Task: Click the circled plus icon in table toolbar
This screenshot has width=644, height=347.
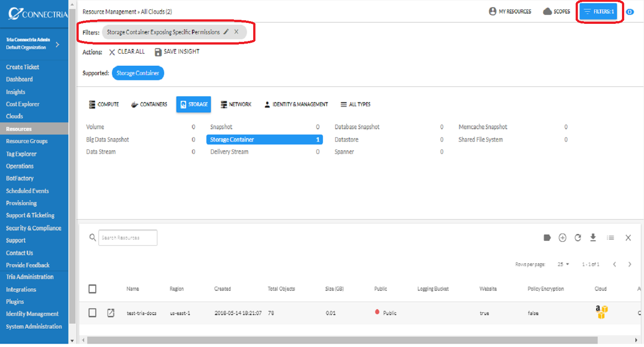Action: [x=563, y=238]
